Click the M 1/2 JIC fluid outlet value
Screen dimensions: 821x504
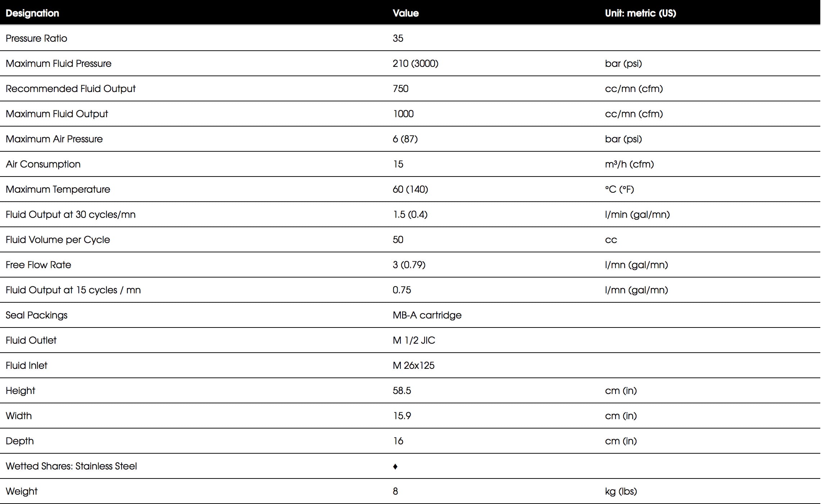coord(414,340)
